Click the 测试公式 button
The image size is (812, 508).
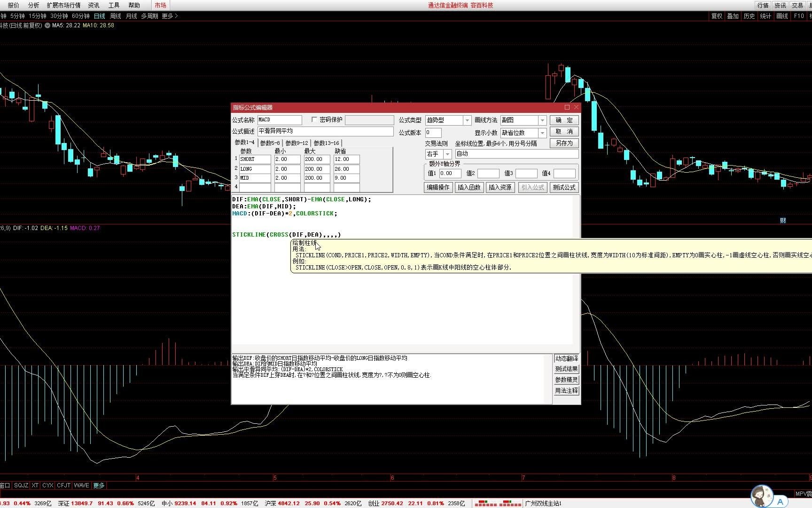coord(564,187)
